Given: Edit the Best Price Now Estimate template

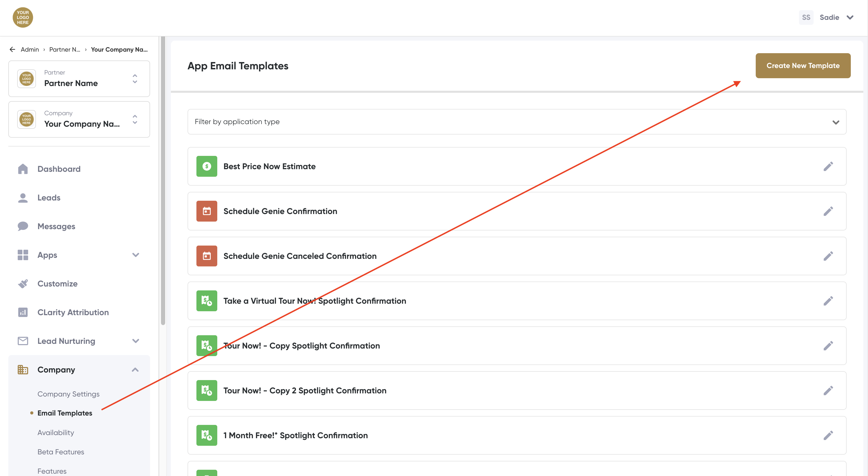Looking at the screenshot, I should 828,166.
